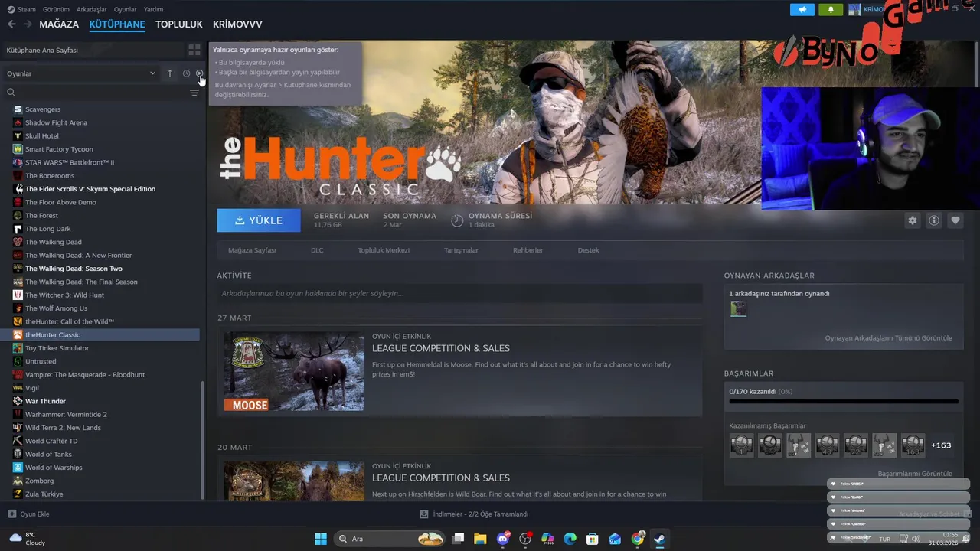Open the Arkadaşlar menu
The width and height of the screenshot is (980, 551).
click(x=92, y=9)
